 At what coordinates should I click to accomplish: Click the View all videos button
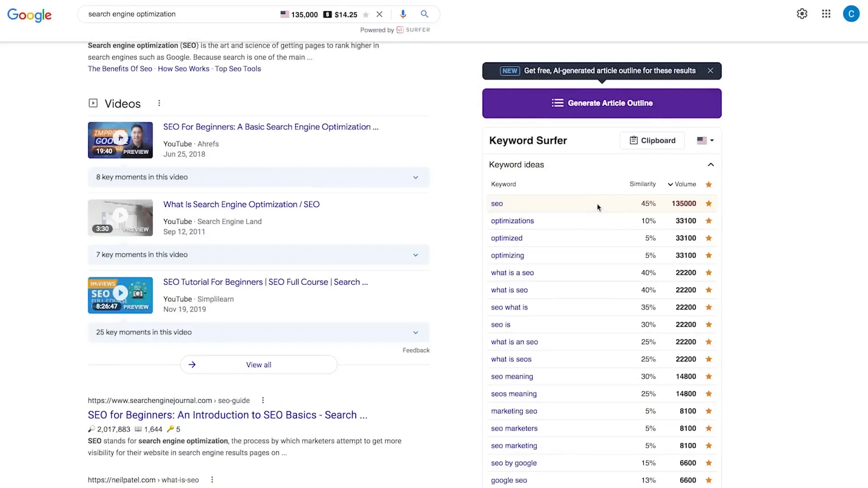tap(259, 365)
